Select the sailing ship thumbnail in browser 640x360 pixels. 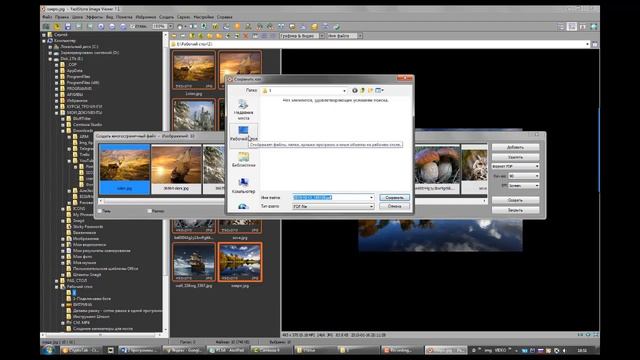pos(193,262)
